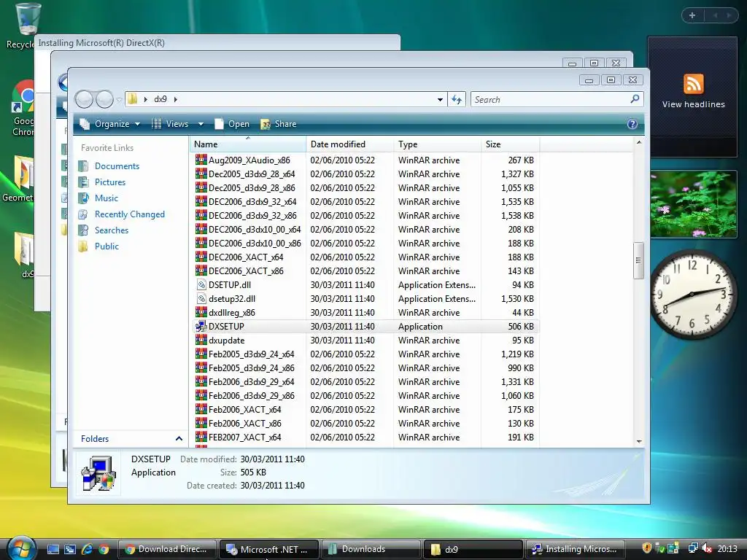Image resolution: width=747 pixels, height=560 pixels.
Task: Select the DEC2006_XACT_x64 archive icon
Action: [x=201, y=257]
